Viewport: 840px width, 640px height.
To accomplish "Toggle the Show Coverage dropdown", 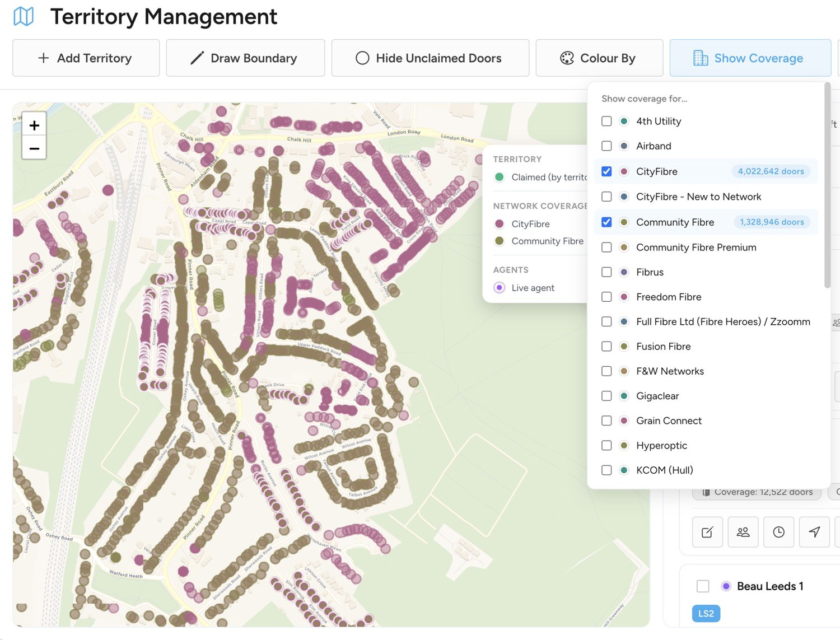I will 750,58.
